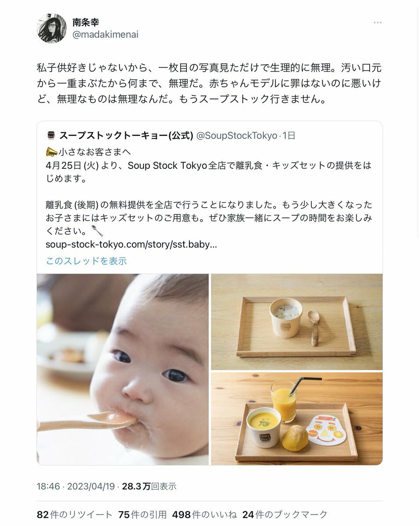View the 75件の引用 list
Viewport: 420px width, 526px height.
(142, 515)
